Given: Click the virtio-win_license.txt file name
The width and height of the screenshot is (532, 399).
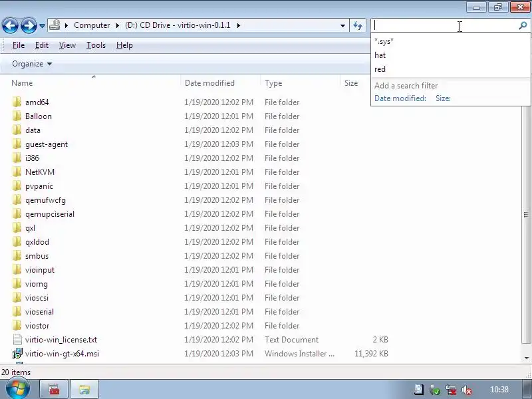Looking at the screenshot, I should (61, 340).
